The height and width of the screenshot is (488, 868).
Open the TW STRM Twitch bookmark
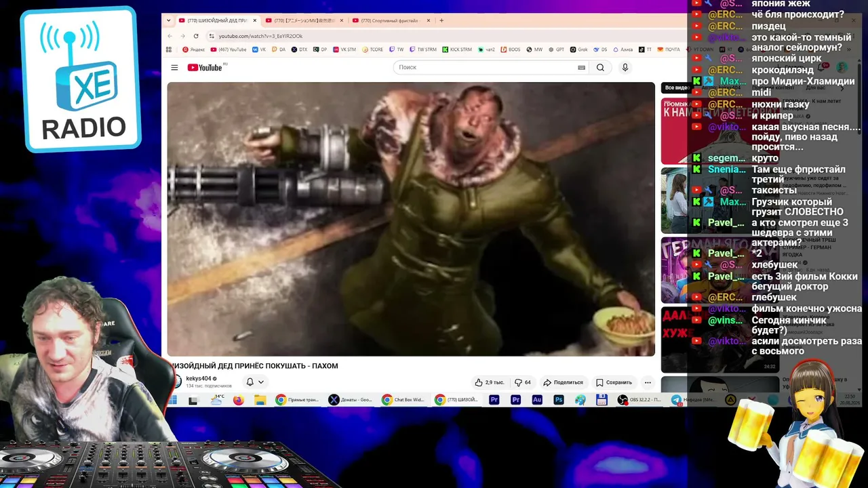pyautogui.click(x=423, y=49)
